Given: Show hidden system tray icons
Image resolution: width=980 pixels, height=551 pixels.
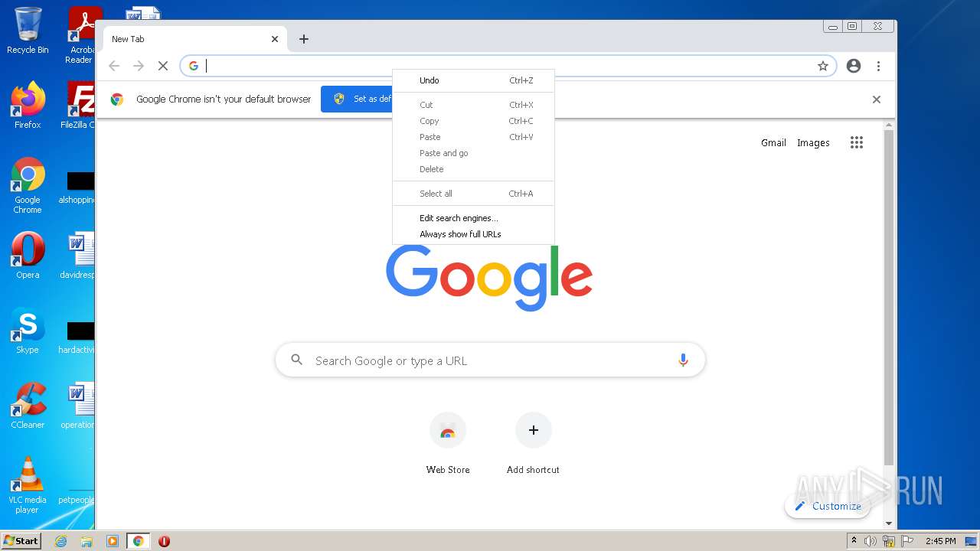Looking at the screenshot, I should point(854,541).
